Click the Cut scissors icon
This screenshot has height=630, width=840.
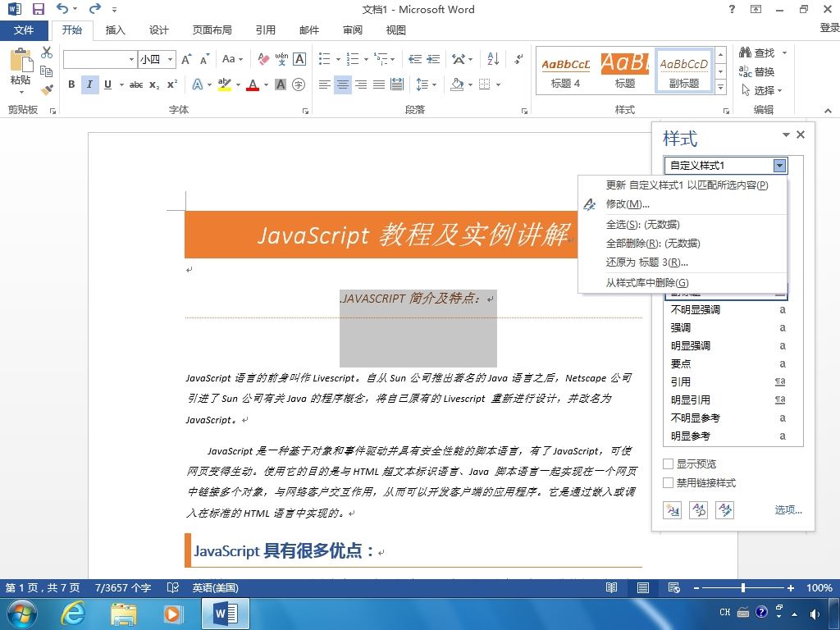pyautogui.click(x=47, y=52)
